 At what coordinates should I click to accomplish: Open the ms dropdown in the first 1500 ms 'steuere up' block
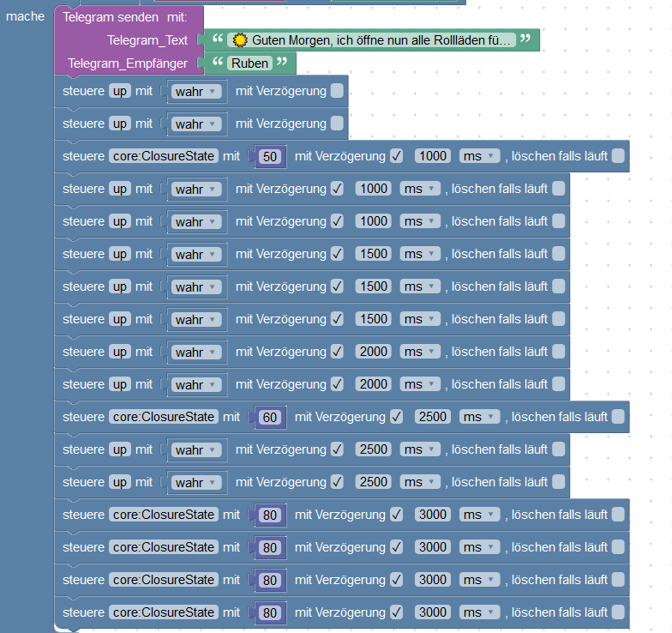[x=420, y=254]
